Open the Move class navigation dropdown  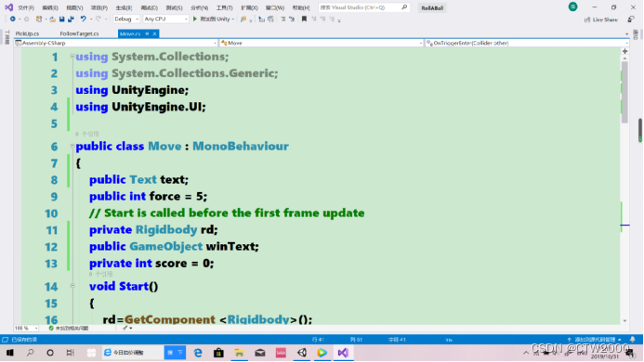point(322,43)
